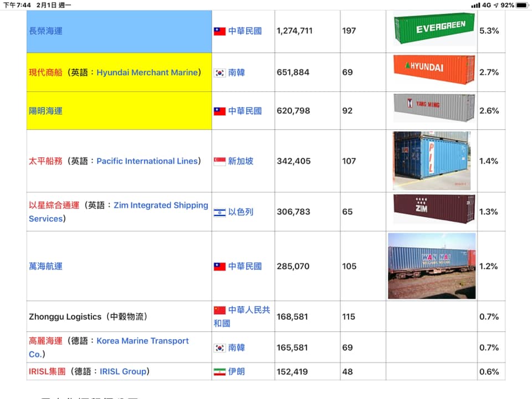Follow the IRISL Group link
The image size is (532, 399).
click(x=123, y=371)
